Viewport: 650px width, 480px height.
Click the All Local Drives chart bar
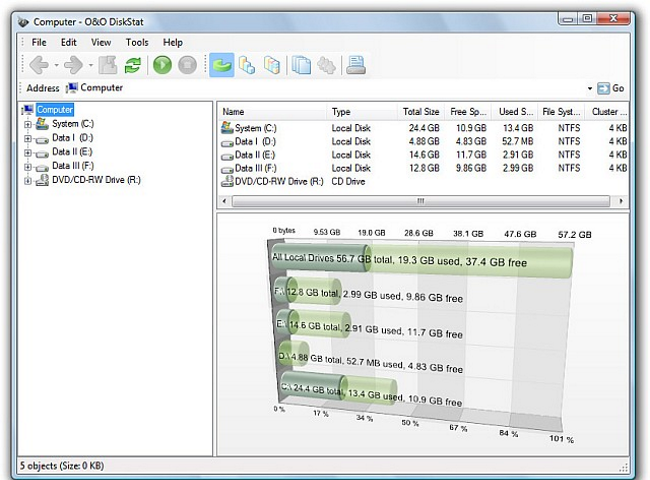(422, 260)
